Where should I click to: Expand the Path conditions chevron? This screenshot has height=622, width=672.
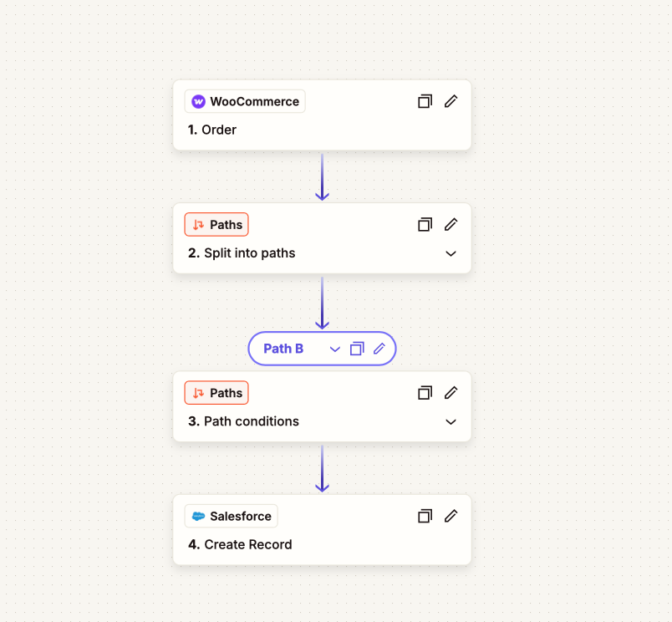(x=451, y=422)
